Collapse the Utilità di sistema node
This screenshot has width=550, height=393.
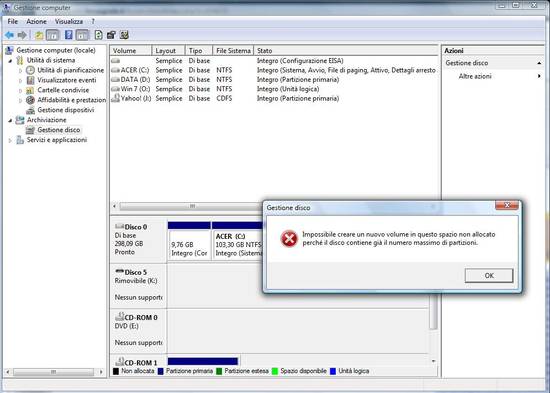coord(10,60)
